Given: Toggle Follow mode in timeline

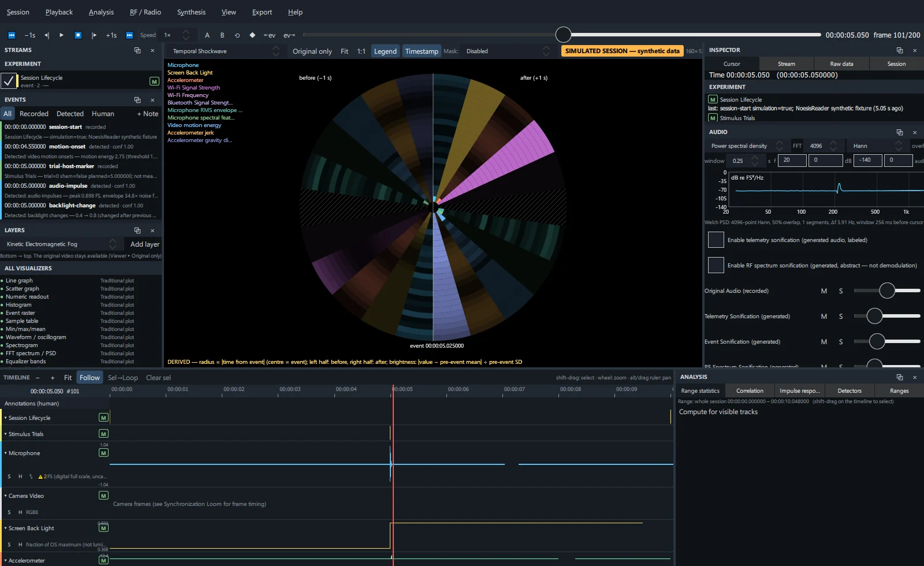Looking at the screenshot, I should (90, 378).
